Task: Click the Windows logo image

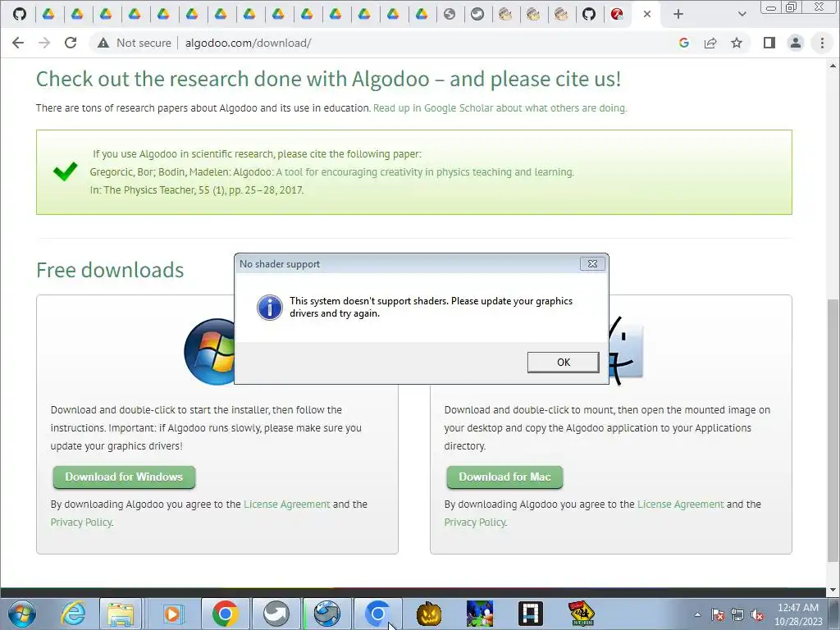Action: pos(209,352)
